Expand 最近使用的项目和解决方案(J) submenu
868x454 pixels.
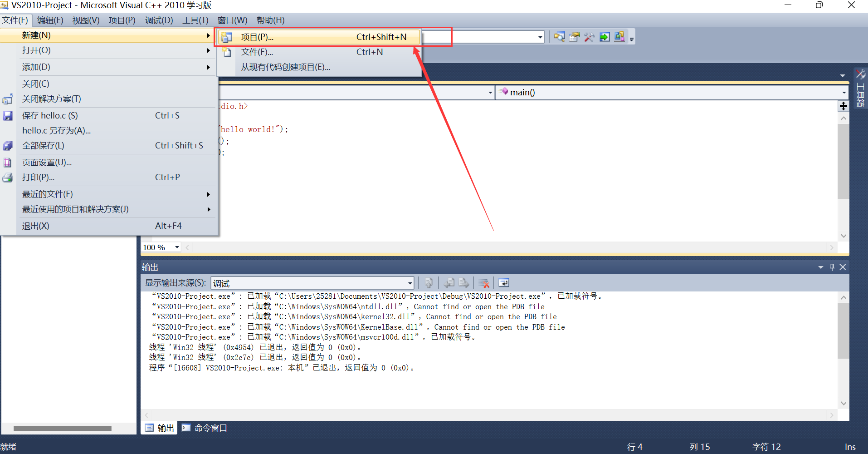[108, 209]
